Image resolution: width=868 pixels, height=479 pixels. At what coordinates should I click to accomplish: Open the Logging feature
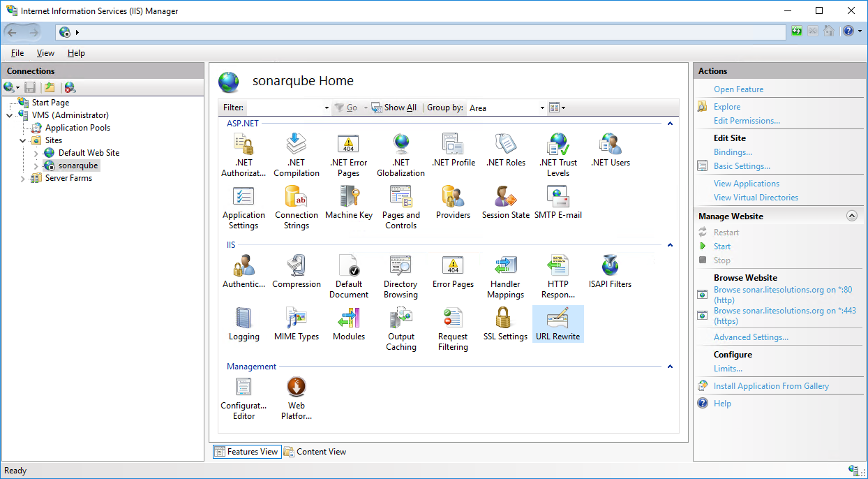(244, 324)
